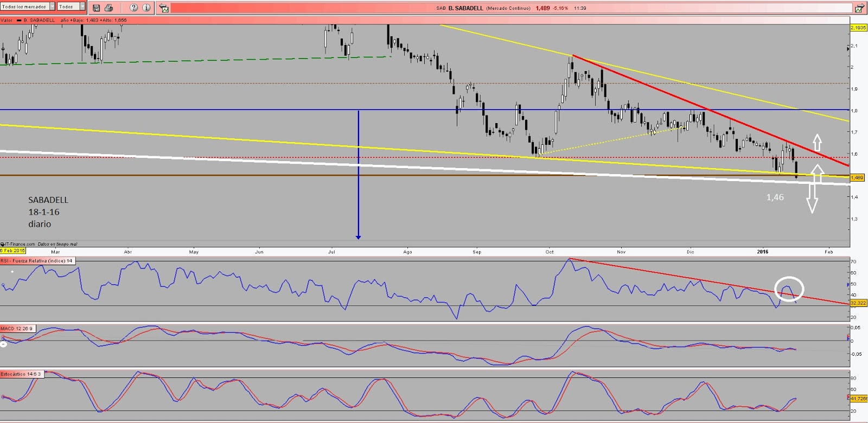Click the yellow 41,726 stochastic value tag
Screen dimensions: 868x423
[859, 399]
